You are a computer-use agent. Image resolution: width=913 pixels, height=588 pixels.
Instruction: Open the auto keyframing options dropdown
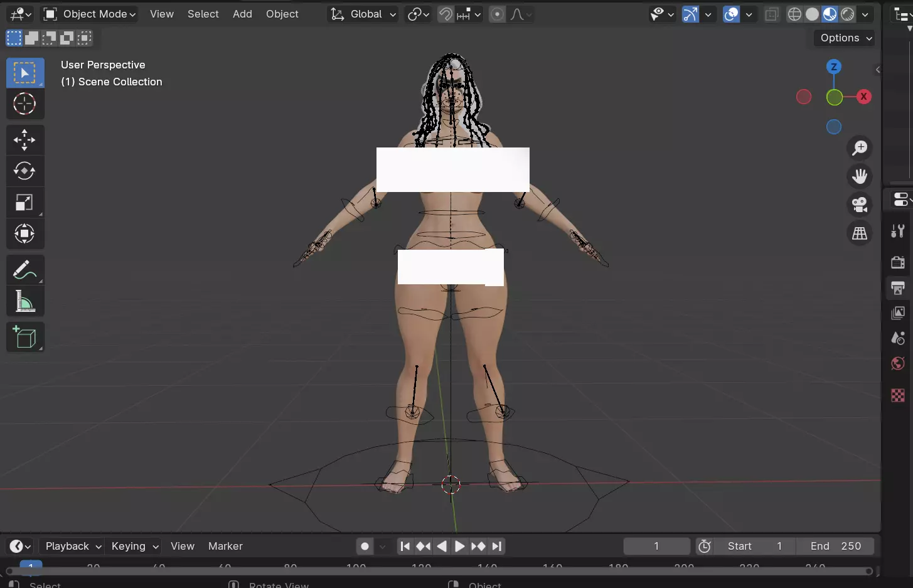(x=382, y=547)
